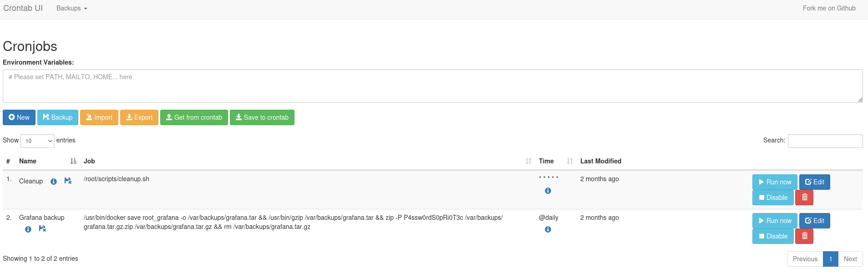Edit the Grafana backup job
The width and height of the screenshot is (868, 274).
815,221
